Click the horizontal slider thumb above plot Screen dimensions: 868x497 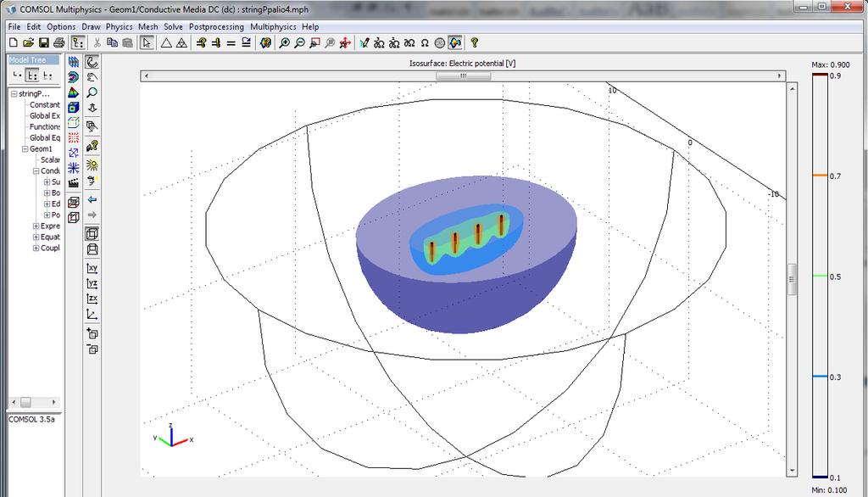coord(464,76)
